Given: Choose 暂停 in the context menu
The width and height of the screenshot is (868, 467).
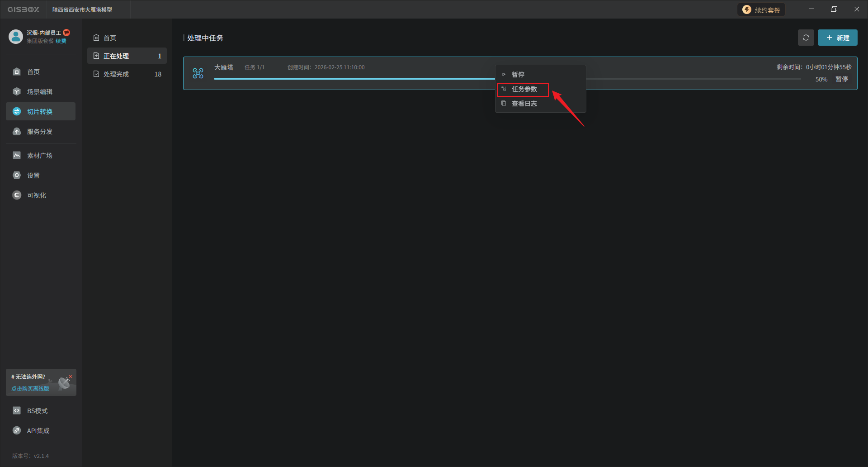Looking at the screenshot, I should (x=518, y=75).
